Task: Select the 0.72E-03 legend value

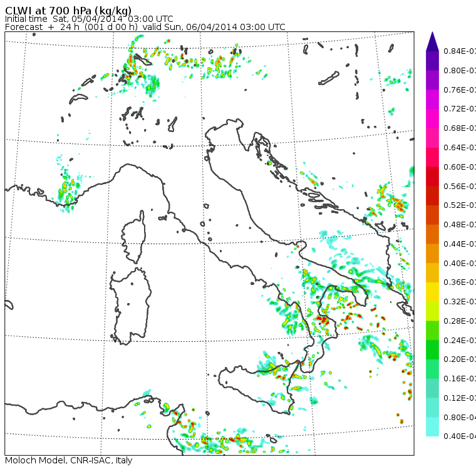Action: [460, 109]
